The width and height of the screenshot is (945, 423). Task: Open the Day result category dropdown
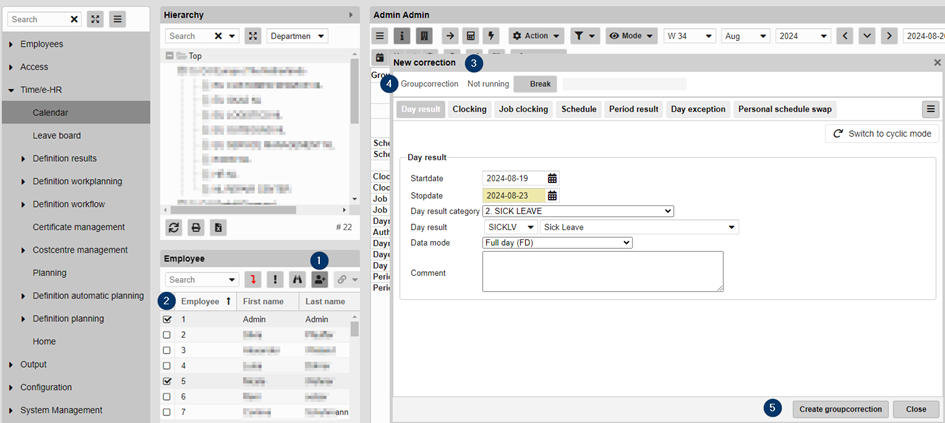577,211
